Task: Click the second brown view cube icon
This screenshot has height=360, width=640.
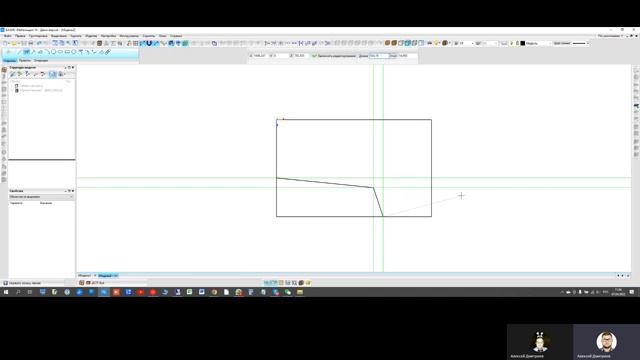Action: click(394, 43)
